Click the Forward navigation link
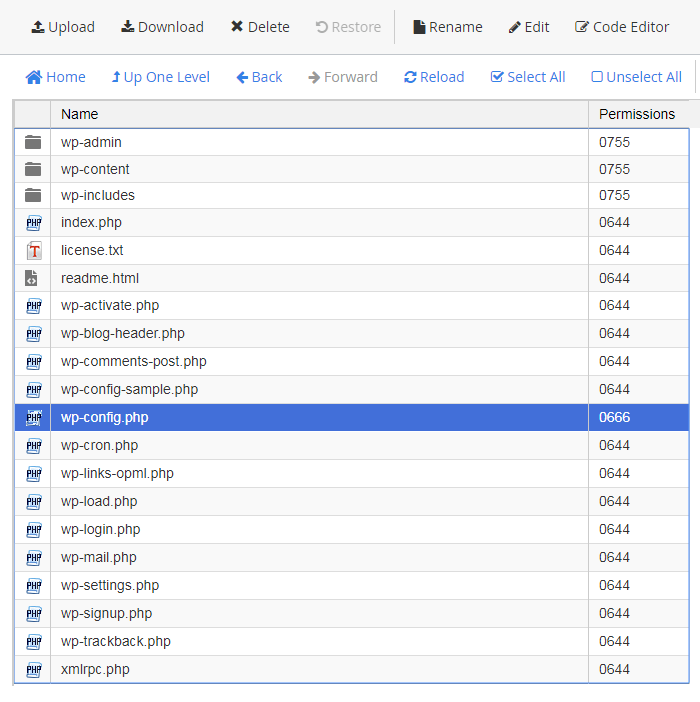700x702 pixels. coord(343,77)
